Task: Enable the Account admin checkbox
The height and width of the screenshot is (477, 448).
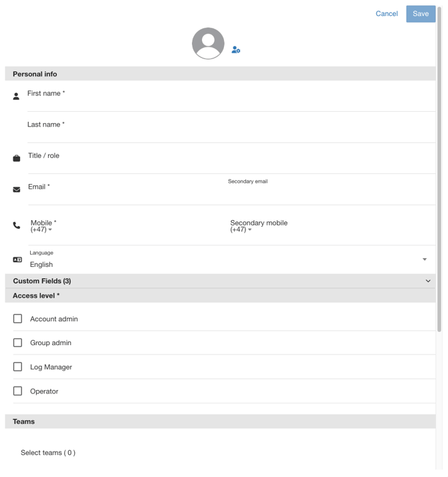Action: pyautogui.click(x=18, y=319)
